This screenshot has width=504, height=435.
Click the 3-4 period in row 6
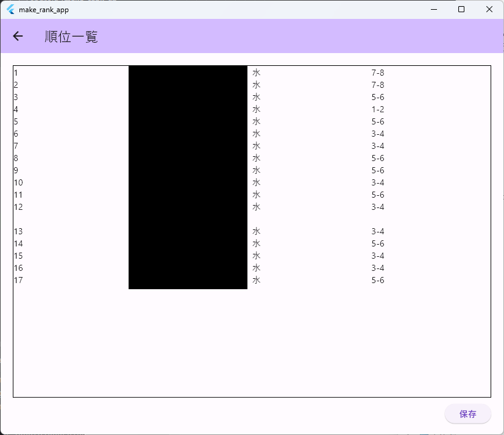(377, 134)
